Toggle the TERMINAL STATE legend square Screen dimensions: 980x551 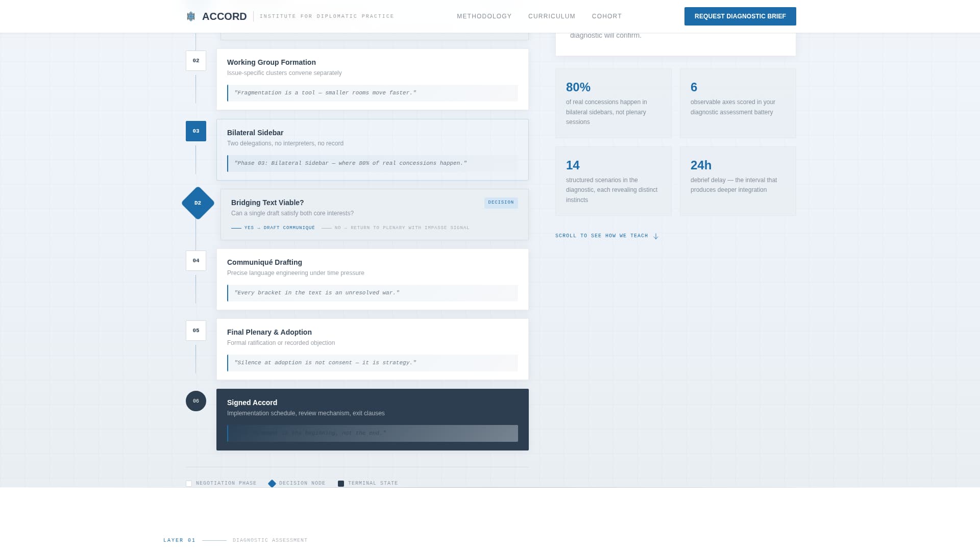341,483
